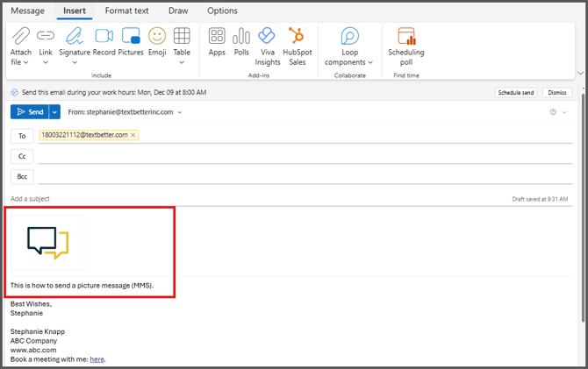Click the Record video icon
This screenshot has height=369, width=588.
pyautogui.click(x=104, y=37)
